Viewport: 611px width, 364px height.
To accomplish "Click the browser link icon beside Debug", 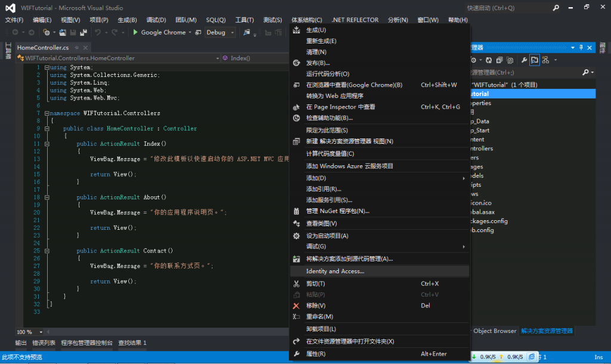I will coord(198,32).
